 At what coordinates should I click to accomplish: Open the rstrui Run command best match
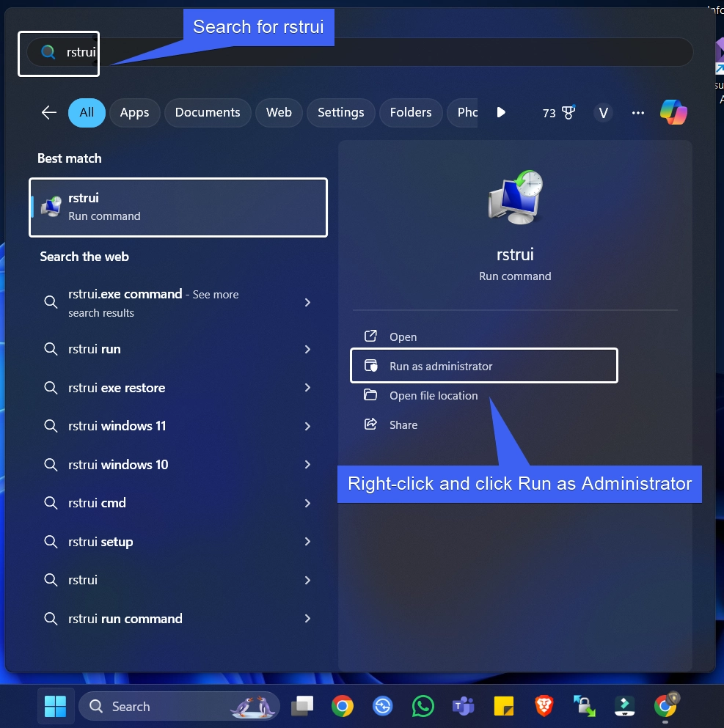click(x=178, y=207)
